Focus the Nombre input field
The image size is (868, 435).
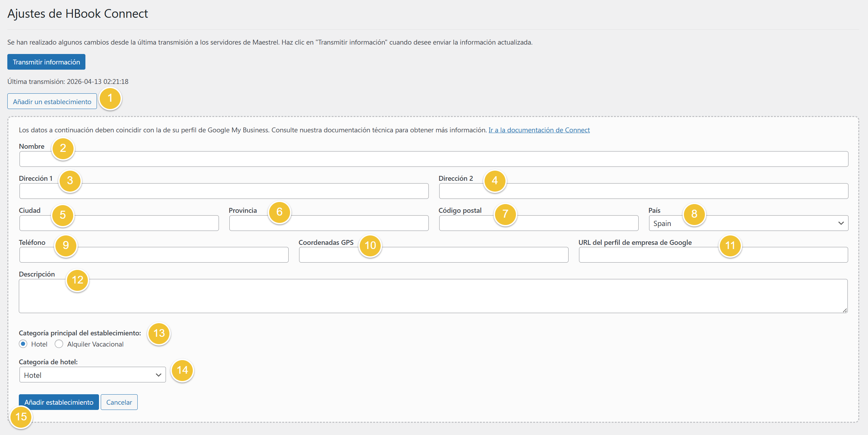pyautogui.click(x=434, y=159)
